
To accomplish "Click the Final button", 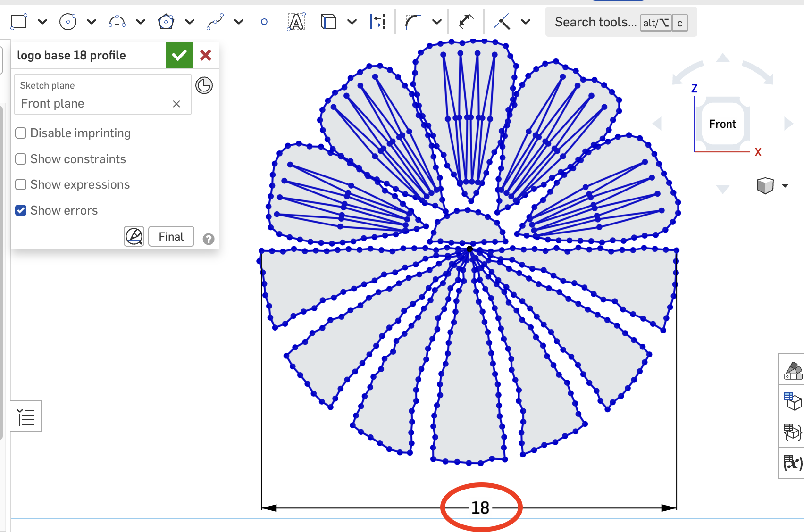I will (171, 236).
